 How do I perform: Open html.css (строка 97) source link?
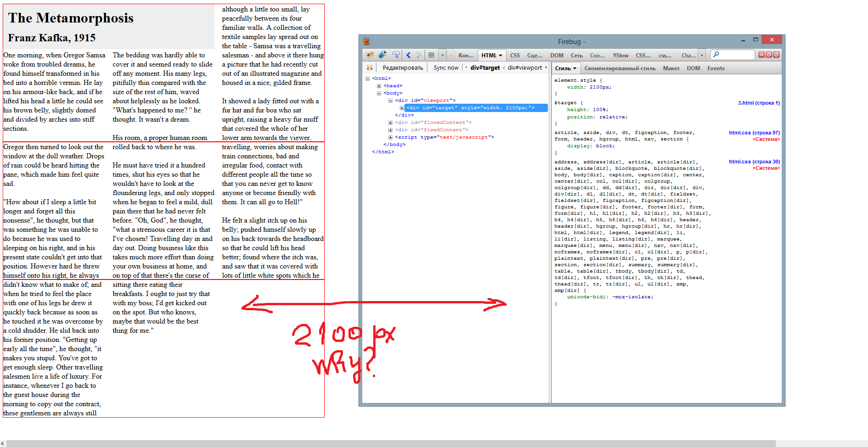[x=754, y=133]
